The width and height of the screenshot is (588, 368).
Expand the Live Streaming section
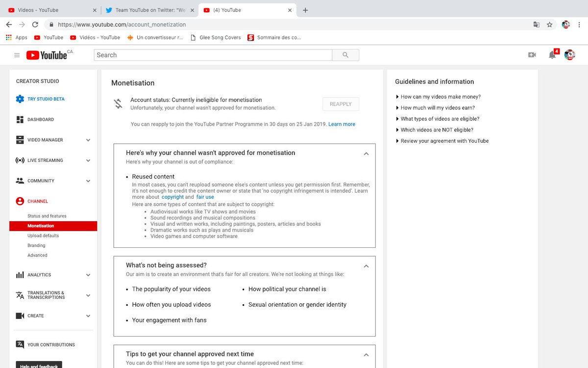coord(88,160)
